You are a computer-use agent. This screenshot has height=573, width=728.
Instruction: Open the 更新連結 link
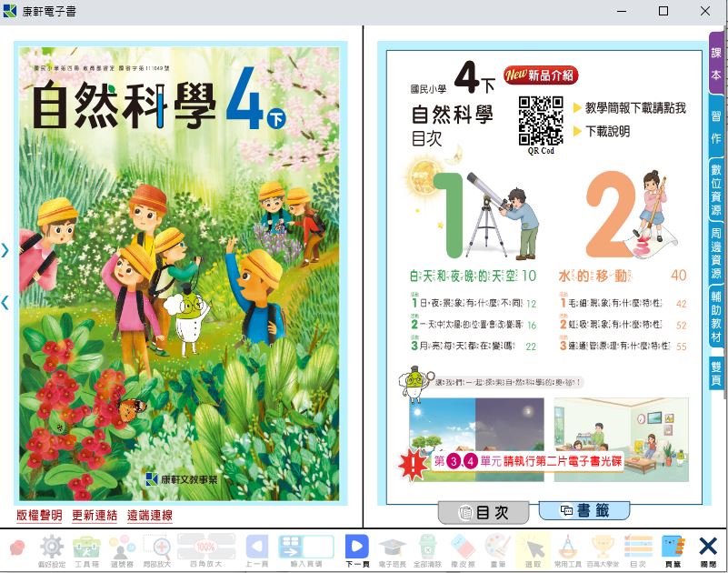click(x=95, y=515)
